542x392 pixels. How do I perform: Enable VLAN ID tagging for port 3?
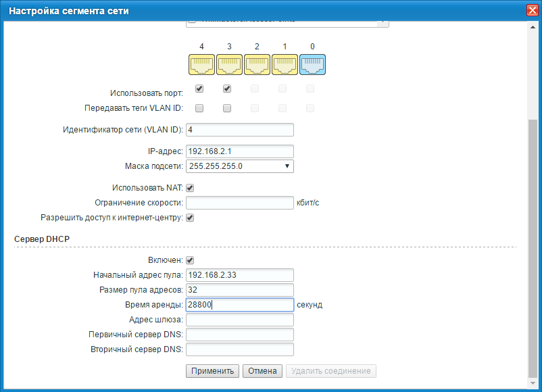(x=227, y=108)
